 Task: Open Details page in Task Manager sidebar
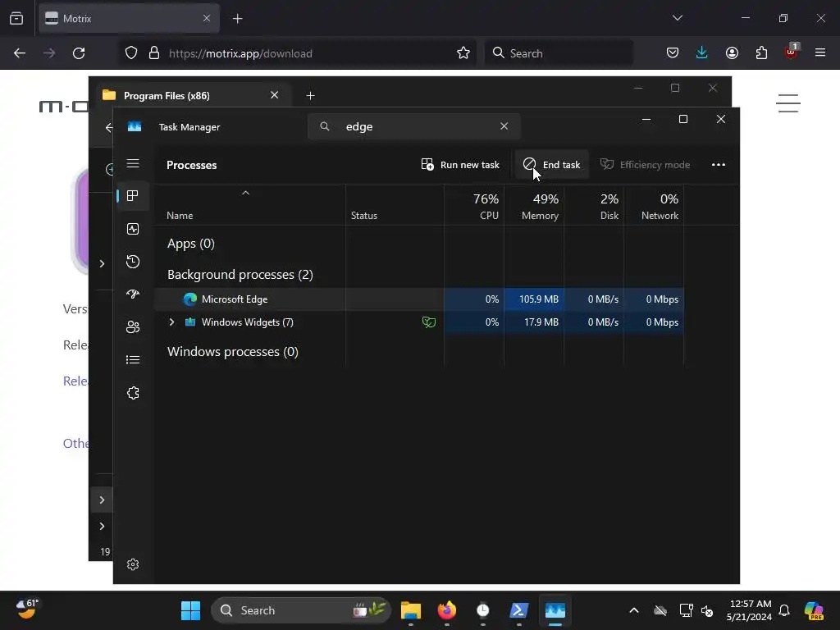[x=133, y=359]
